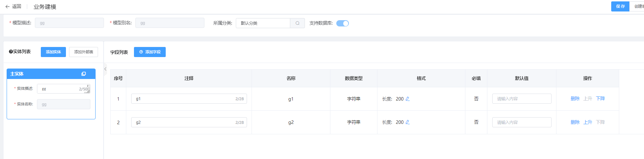Click the search icon in 所属分类 field
This screenshot has height=159, width=644.
point(298,23)
